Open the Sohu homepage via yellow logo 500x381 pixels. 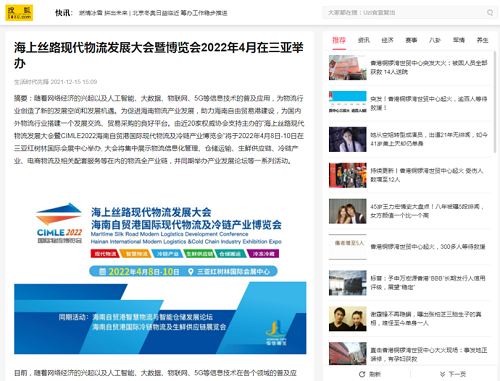coord(19,13)
